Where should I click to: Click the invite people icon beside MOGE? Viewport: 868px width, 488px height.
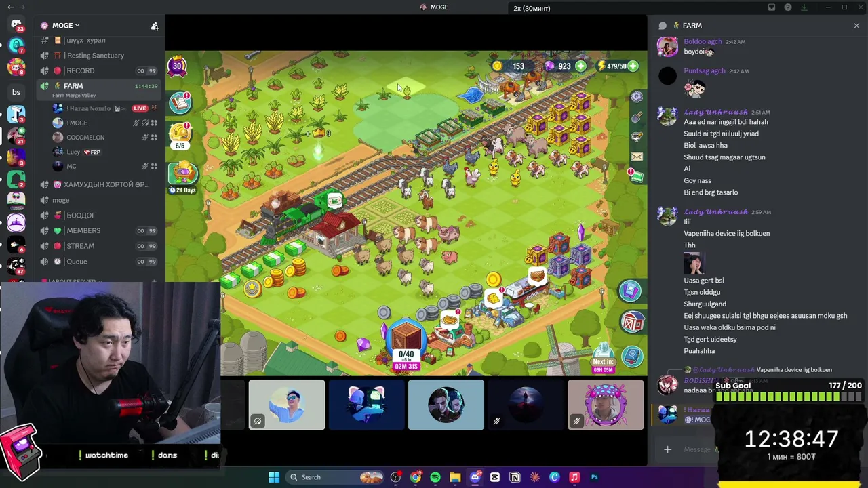coord(155,26)
